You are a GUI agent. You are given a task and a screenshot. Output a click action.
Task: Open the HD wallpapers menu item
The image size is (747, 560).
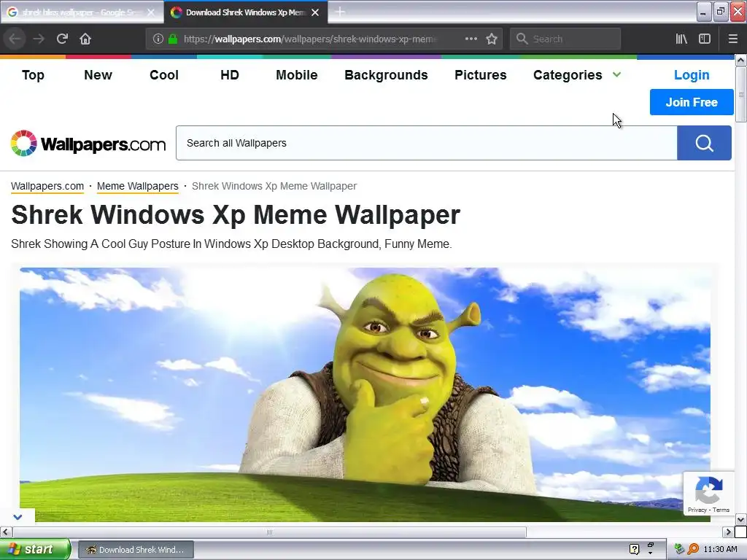(230, 75)
